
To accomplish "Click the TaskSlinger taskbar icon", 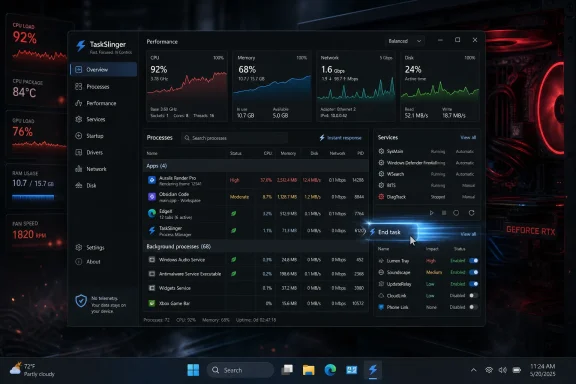I will coord(373,370).
